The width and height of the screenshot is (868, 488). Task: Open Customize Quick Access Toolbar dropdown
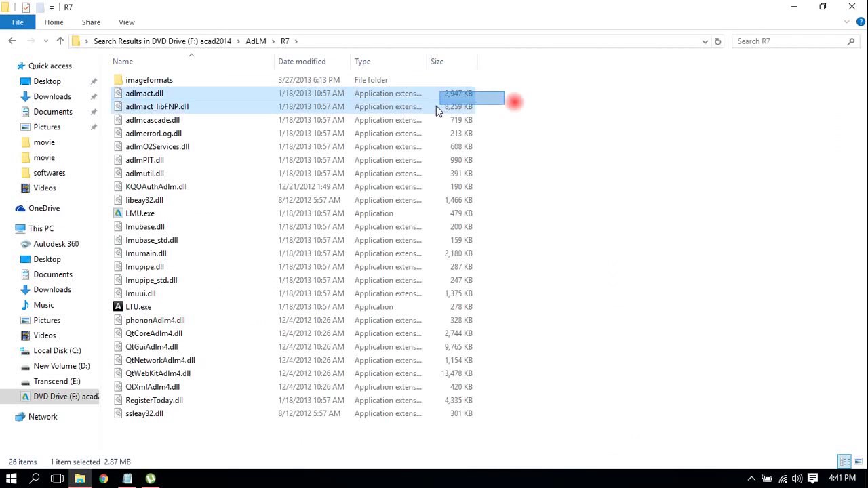(x=52, y=7)
